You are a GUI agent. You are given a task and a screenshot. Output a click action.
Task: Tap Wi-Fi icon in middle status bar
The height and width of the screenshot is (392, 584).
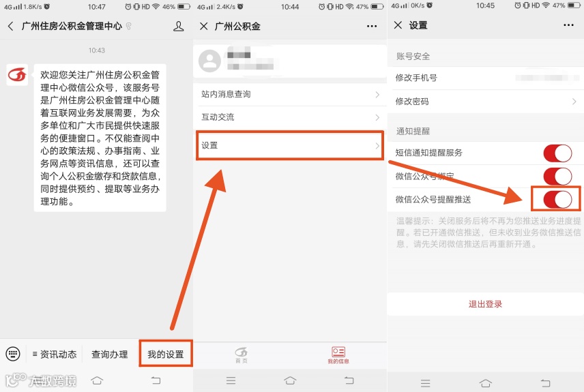(x=349, y=7)
